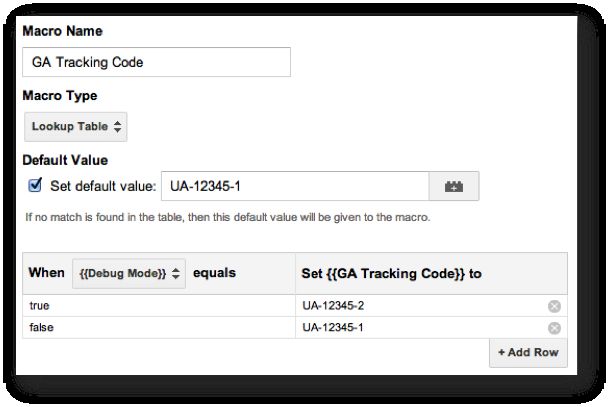Click the 'Set {{GA Tracking Code}} to' column header
610x407 pixels.
coord(391,274)
